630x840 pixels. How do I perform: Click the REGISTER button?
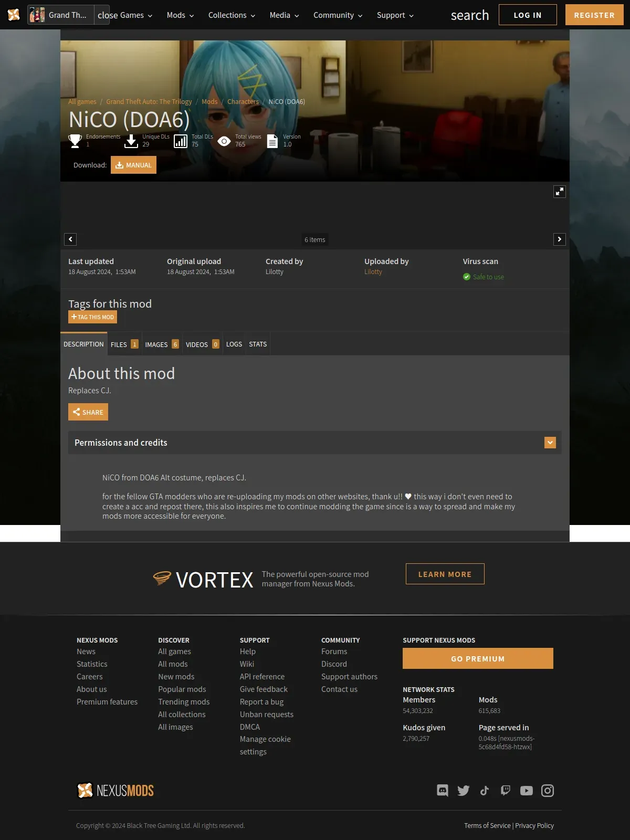[594, 15]
